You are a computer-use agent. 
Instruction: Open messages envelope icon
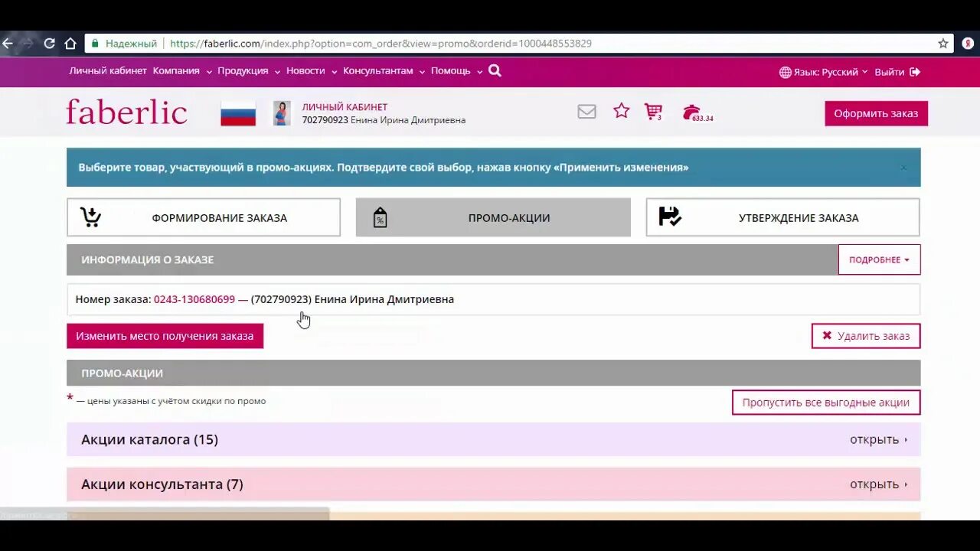pyautogui.click(x=586, y=112)
